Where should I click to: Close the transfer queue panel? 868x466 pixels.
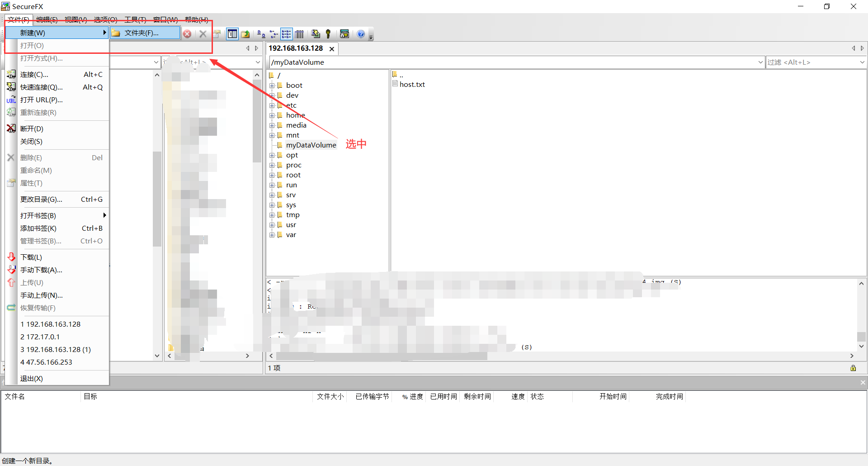coord(863,382)
